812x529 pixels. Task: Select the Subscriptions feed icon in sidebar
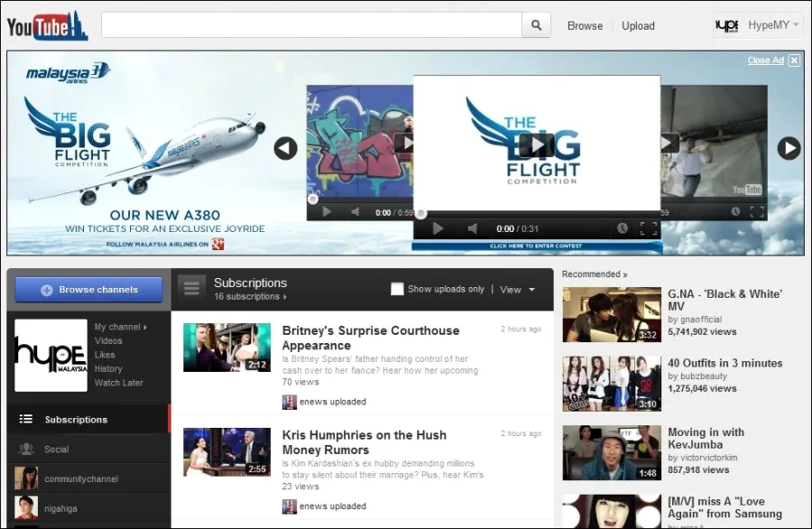23,419
